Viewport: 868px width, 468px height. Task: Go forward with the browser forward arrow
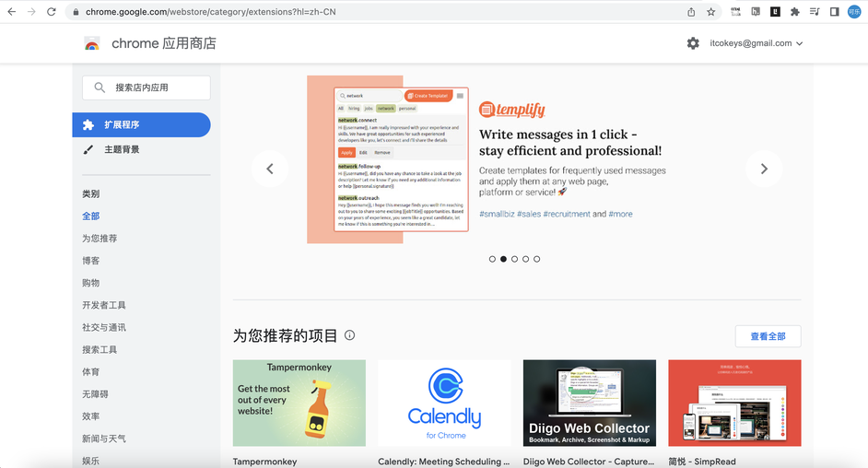point(31,12)
